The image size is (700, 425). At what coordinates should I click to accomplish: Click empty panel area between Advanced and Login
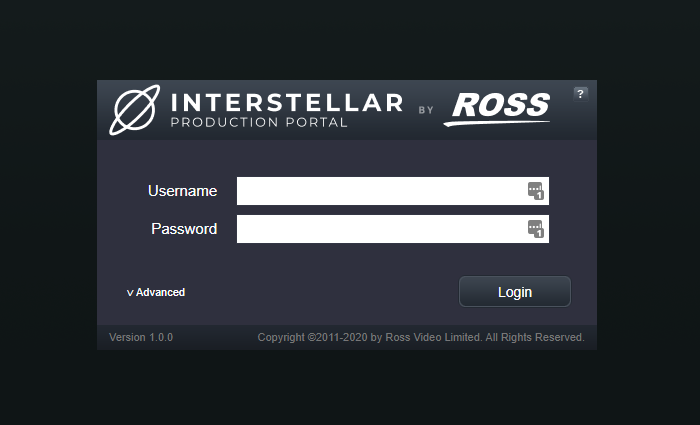(320, 292)
